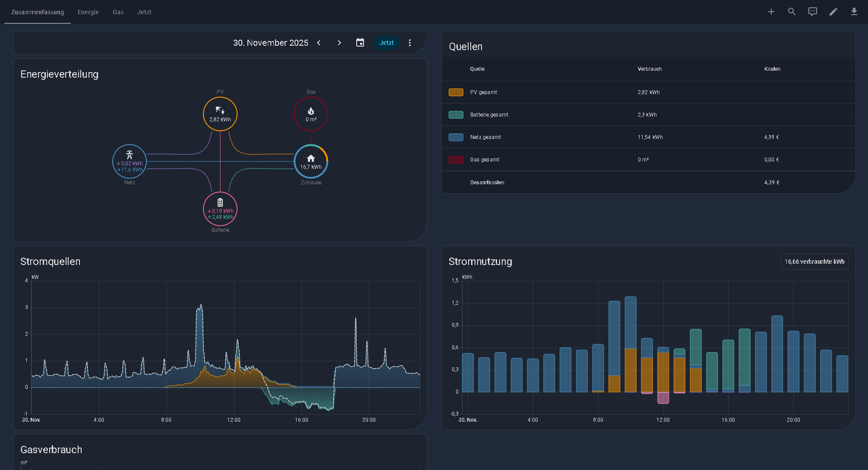Open the search magnifier icon
This screenshot has height=470, width=868.
click(x=792, y=12)
